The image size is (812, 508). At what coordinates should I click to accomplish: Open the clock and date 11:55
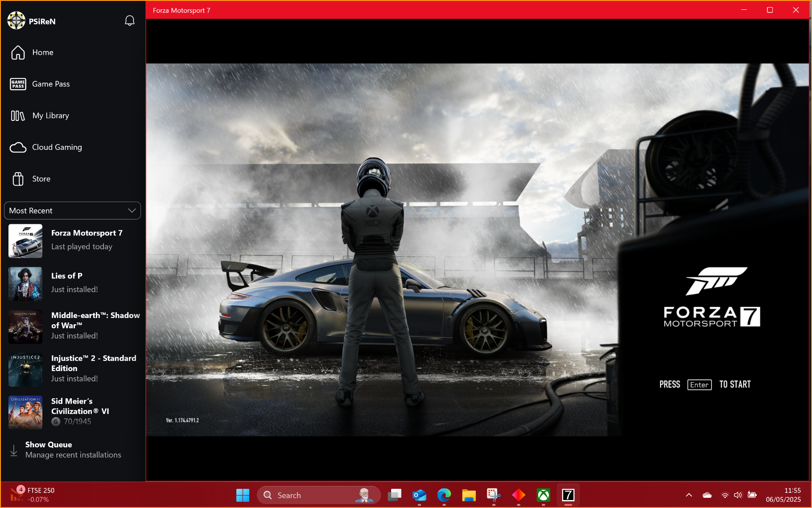[783, 495]
